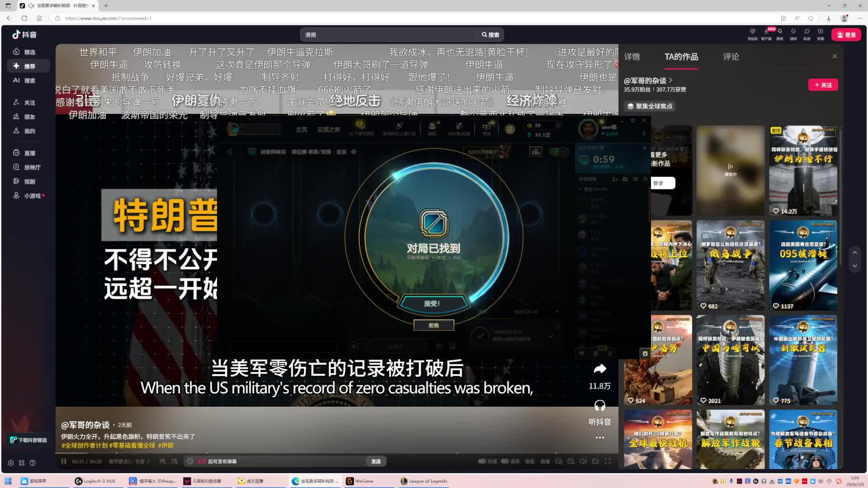This screenshot has height=488, width=868.
Task: Toggle the 清屏 clear-screen switch
Action: pyautogui.click(x=505, y=461)
